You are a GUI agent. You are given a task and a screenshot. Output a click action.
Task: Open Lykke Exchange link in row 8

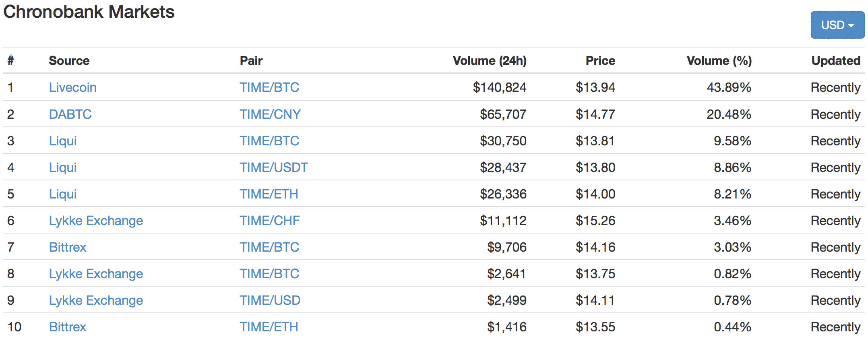(96, 274)
